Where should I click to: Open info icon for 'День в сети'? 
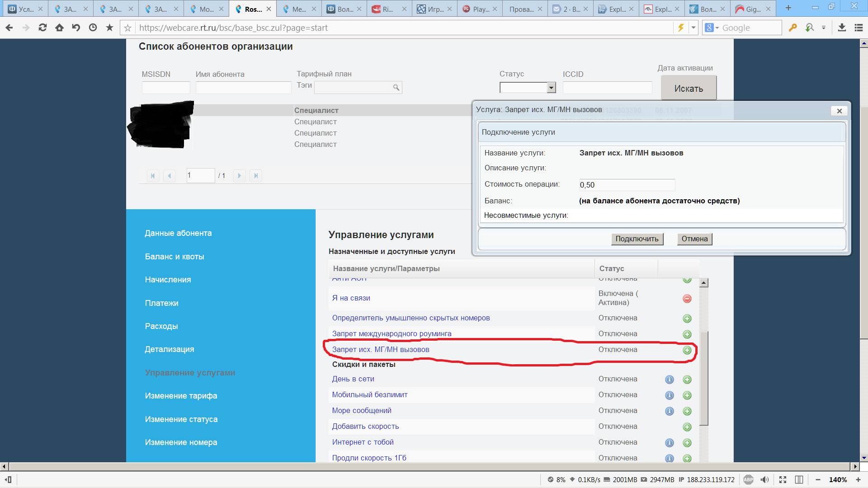pos(669,380)
